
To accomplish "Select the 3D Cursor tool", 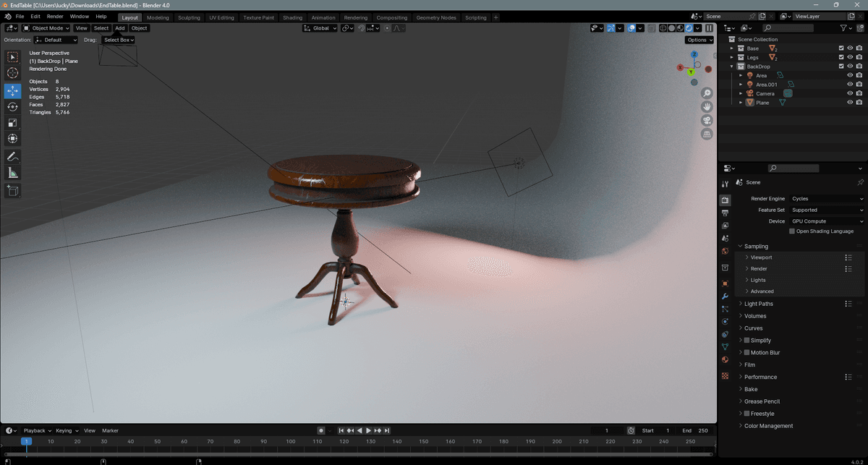I will coord(12,73).
